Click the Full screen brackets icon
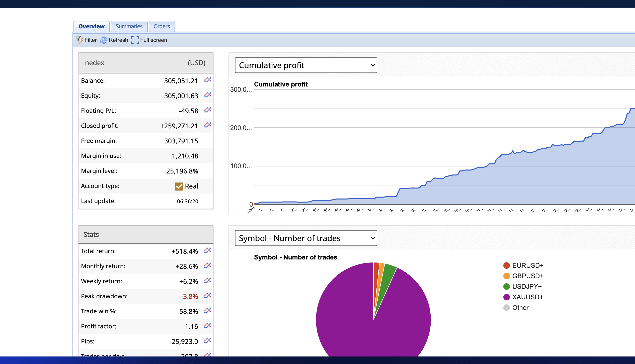Image resolution: width=635 pixels, height=364 pixels. [x=135, y=40]
